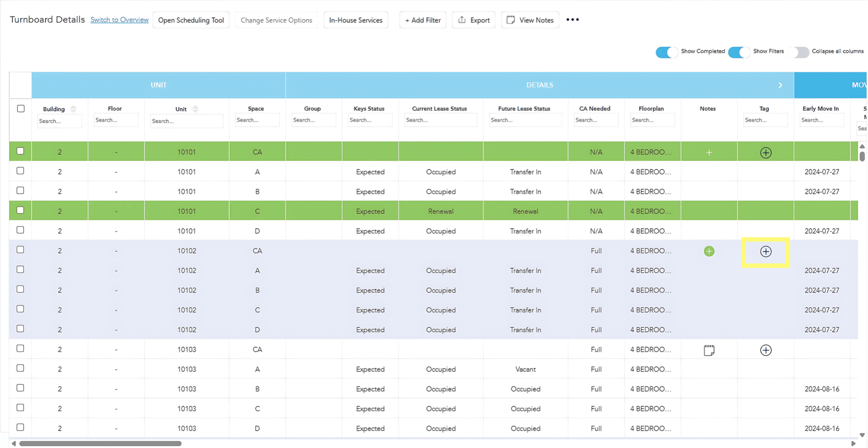Expand the DETAILS section chevron
Image resolution: width=868 pixels, height=448 pixels.
point(780,85)
